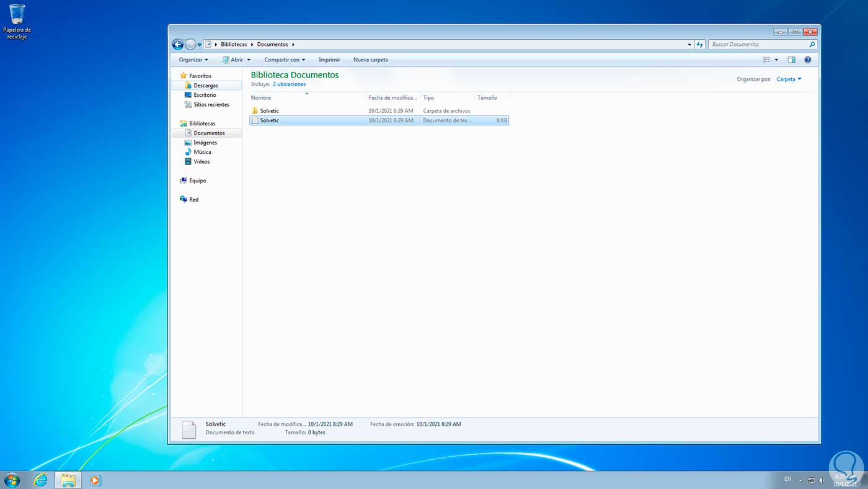Select the Solvetic text document row
Image resolution: width=868 pixels, height=489 pixels.
379,120
